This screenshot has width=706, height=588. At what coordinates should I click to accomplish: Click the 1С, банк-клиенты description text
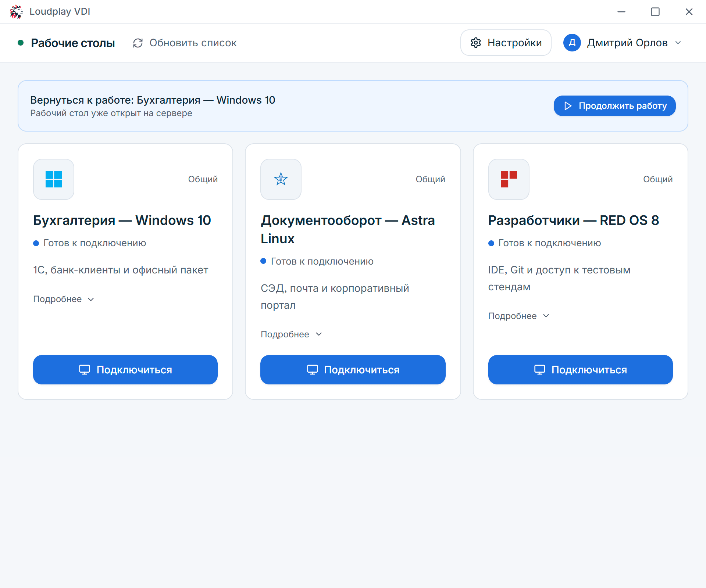pos(121,270)
